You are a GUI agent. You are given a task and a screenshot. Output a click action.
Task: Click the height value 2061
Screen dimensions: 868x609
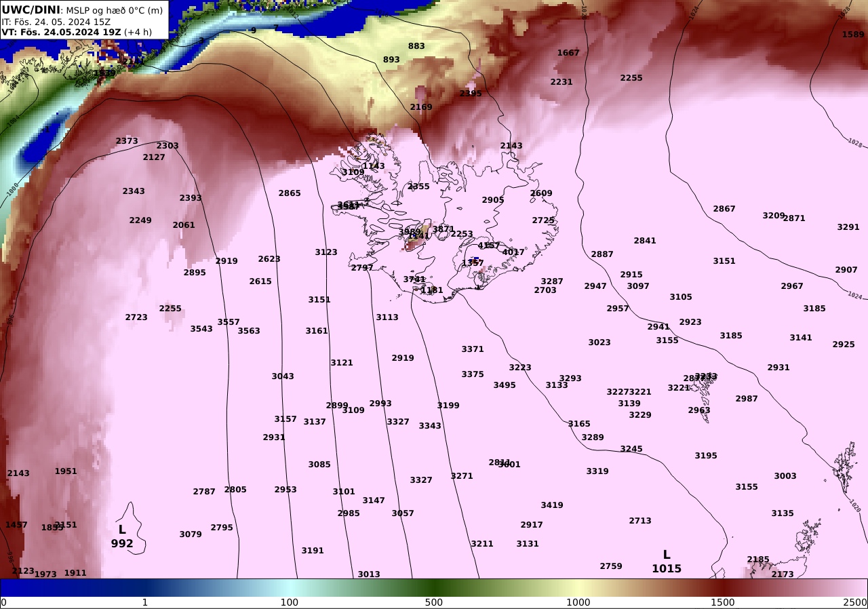pyautogui.click(x=184, y=225)
